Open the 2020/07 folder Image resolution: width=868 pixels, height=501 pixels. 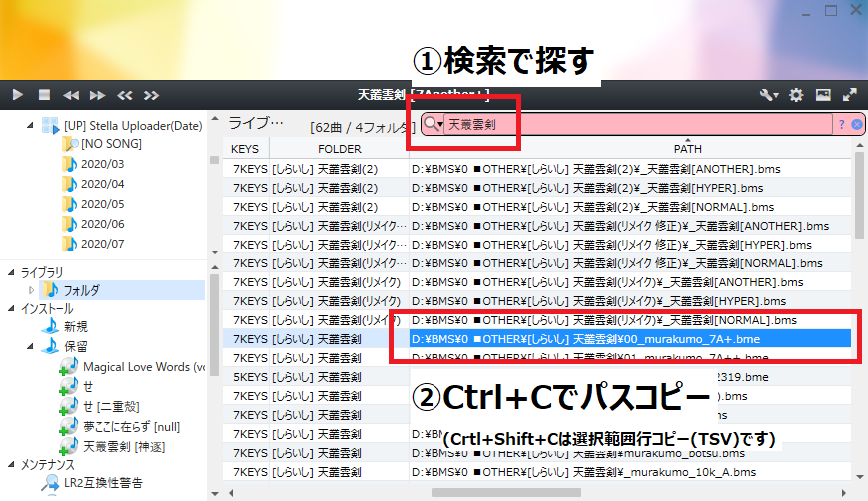(103, 244)
